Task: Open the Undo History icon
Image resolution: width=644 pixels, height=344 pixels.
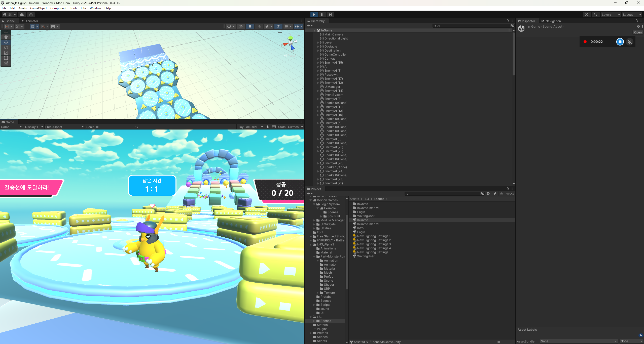Action: pyautogui.click(x=586, y=15)
